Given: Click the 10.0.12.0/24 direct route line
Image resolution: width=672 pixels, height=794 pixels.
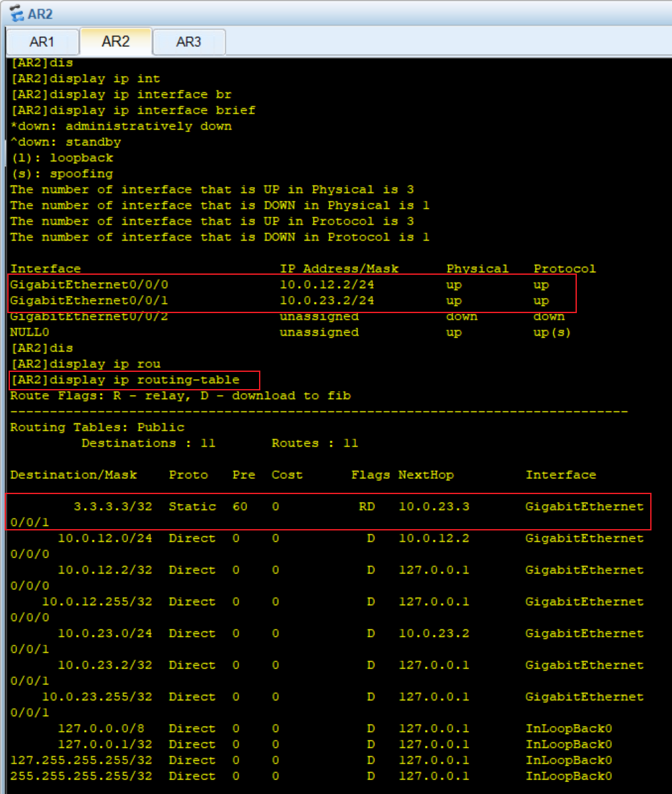Looking at the screenshot, I should click(326, 546).
